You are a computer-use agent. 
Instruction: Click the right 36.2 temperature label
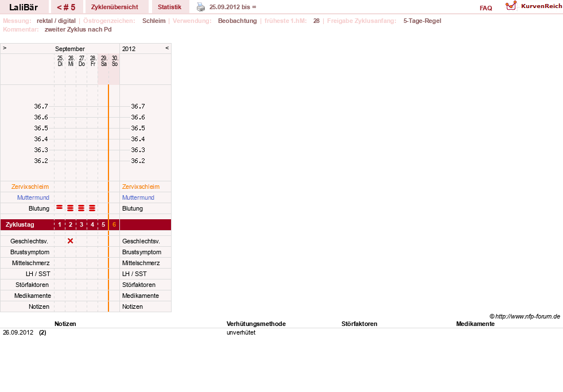coord(138,161)
